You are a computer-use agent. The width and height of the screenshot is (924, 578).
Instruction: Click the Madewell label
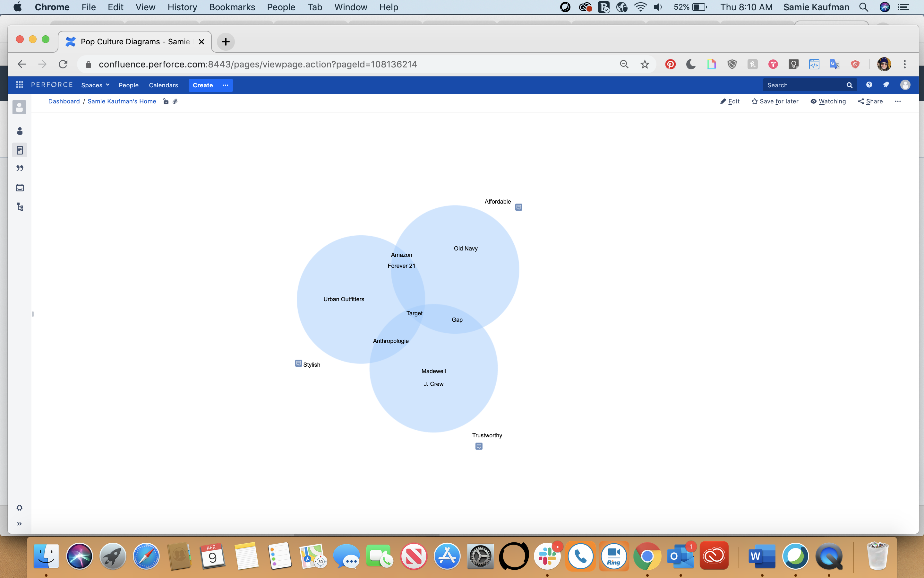433,371
